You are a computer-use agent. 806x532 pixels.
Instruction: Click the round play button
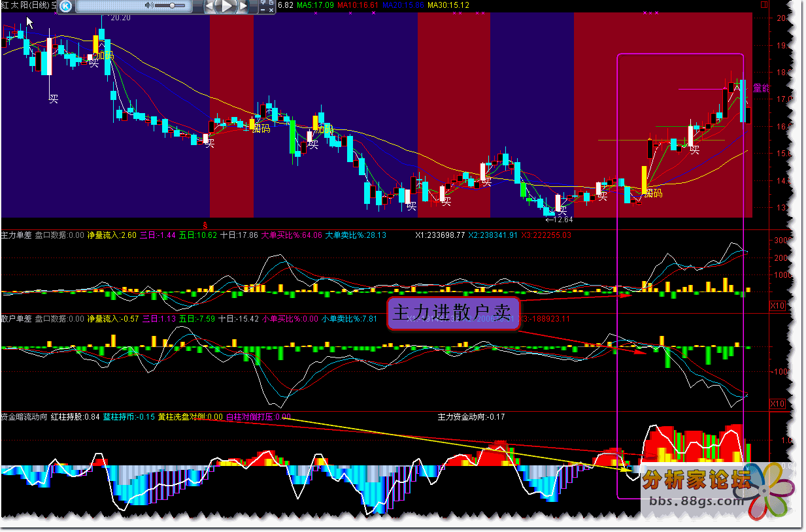click(x=226, y=7)
